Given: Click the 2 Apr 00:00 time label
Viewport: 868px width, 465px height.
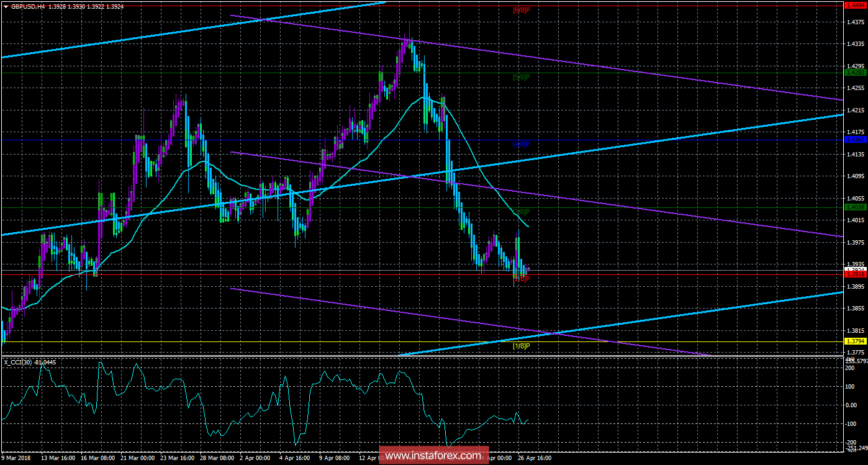Looking at the screenshot, I should tap(256, 458).
